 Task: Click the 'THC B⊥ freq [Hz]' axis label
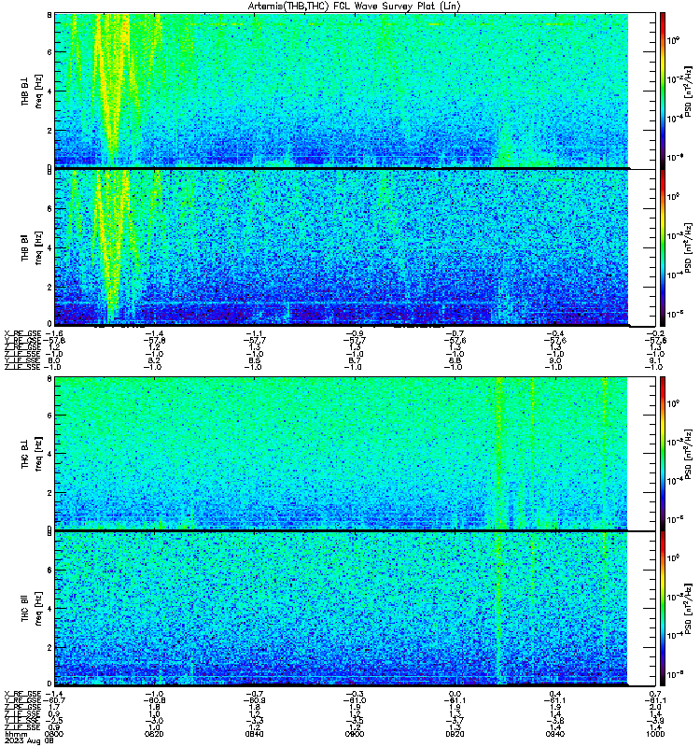pyautogui.click(x=32, y=454)
